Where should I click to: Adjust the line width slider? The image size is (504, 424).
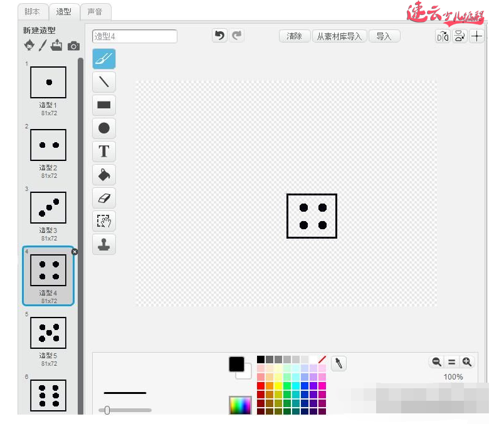[107, 410]
